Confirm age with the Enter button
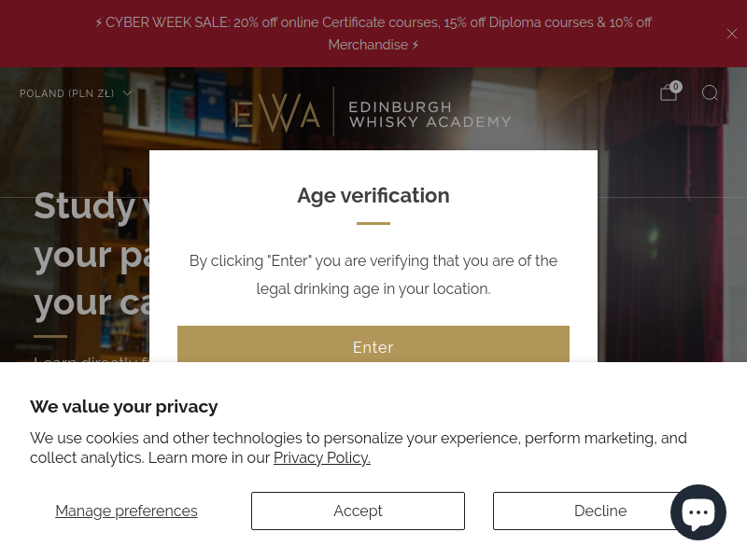Image resolution: width=747 pixels, height=560 pixels. (373, 343)
